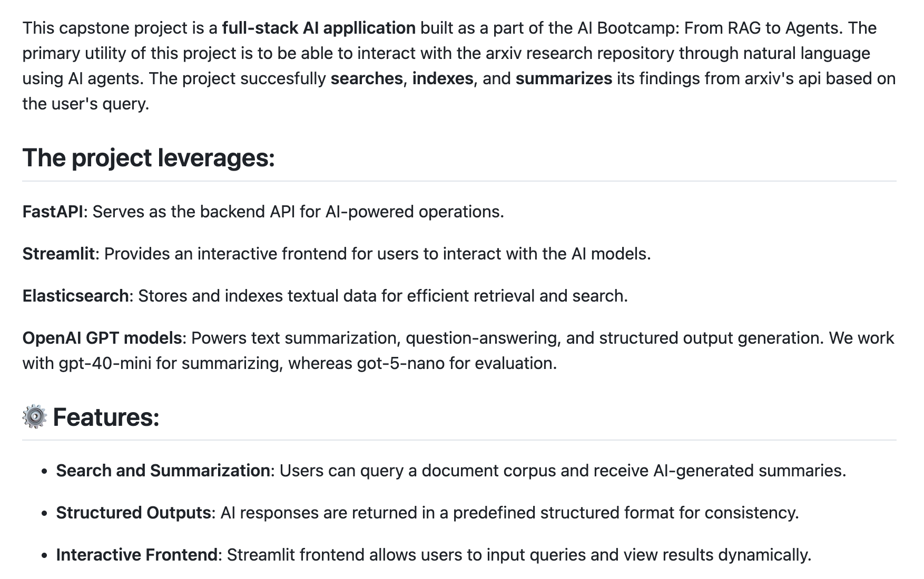Click the bold Streamlit term
924x579 pixels.
coord(58,254)
